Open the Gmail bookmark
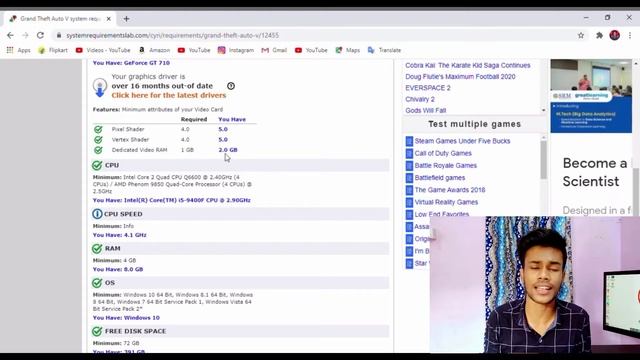The height and width of the screenshot is (360, 640). (274, 50)
